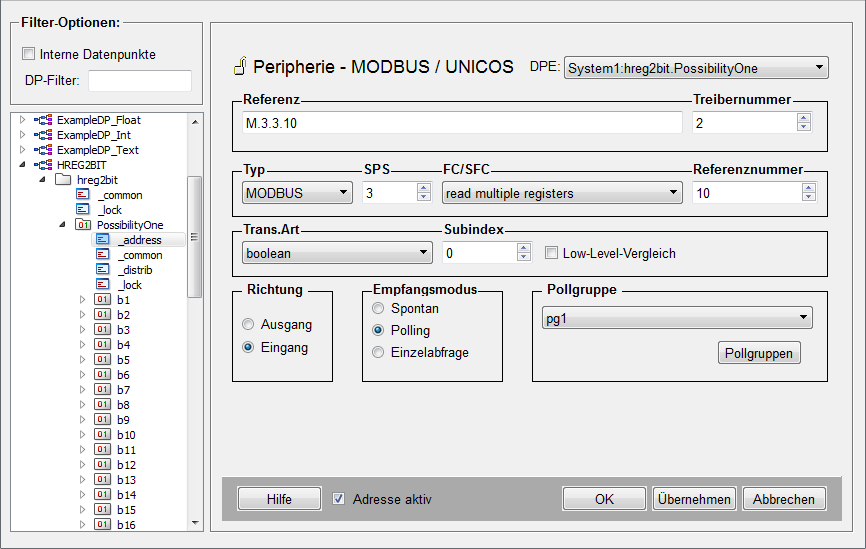The height and width of the screenshot is (549, 866).
Task: Open the Typ MODBUS dropdown
Action: coord(297,193)
